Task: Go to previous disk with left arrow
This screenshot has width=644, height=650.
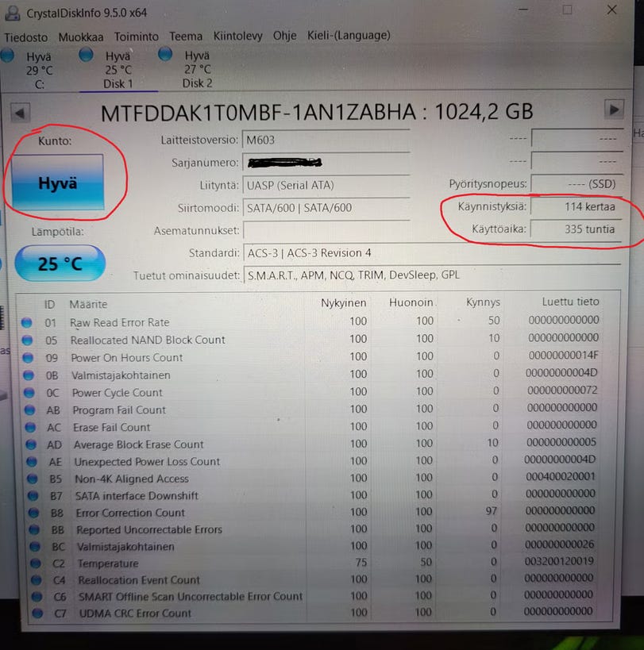Action: tap(20, 113)
